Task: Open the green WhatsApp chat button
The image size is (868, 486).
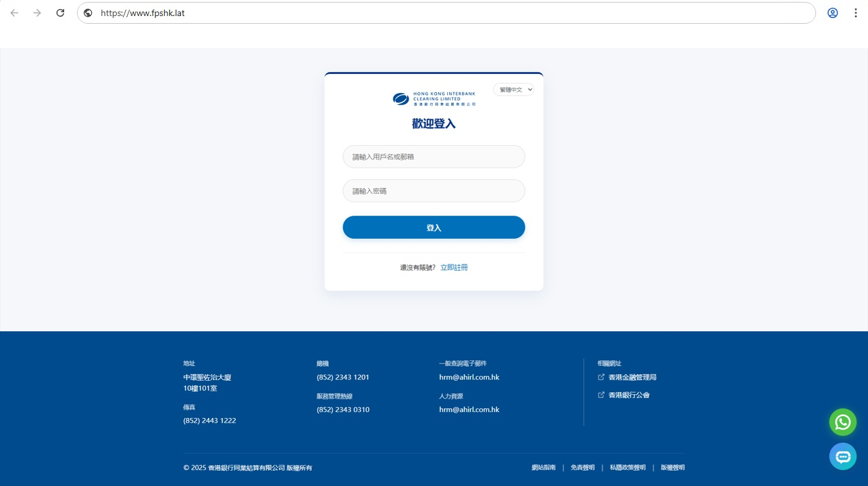Action: 842,422
